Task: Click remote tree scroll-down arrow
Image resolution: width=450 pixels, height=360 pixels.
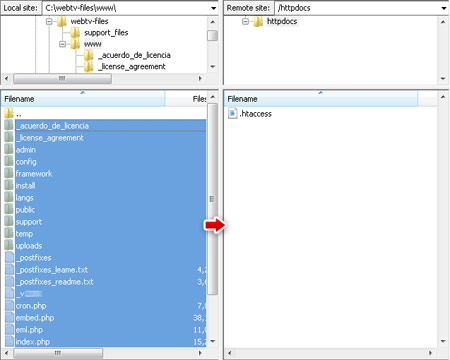Action: coord(443,79)
